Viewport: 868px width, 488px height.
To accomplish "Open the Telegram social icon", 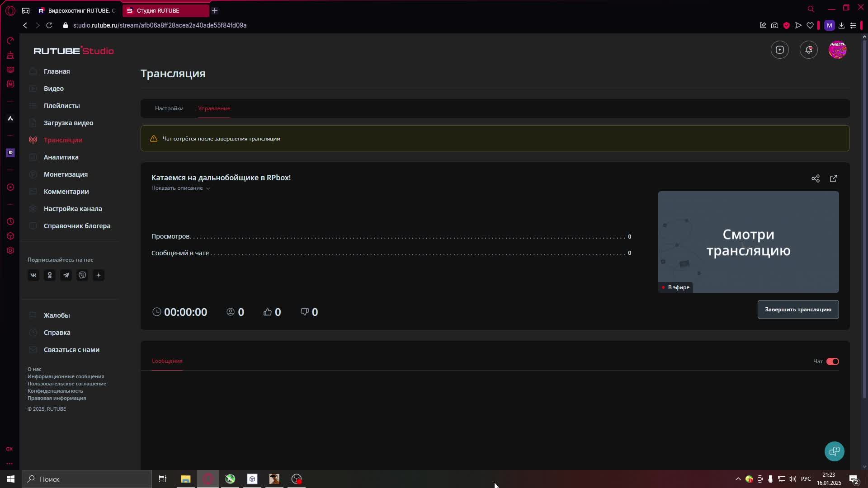I will click(66, 275).
